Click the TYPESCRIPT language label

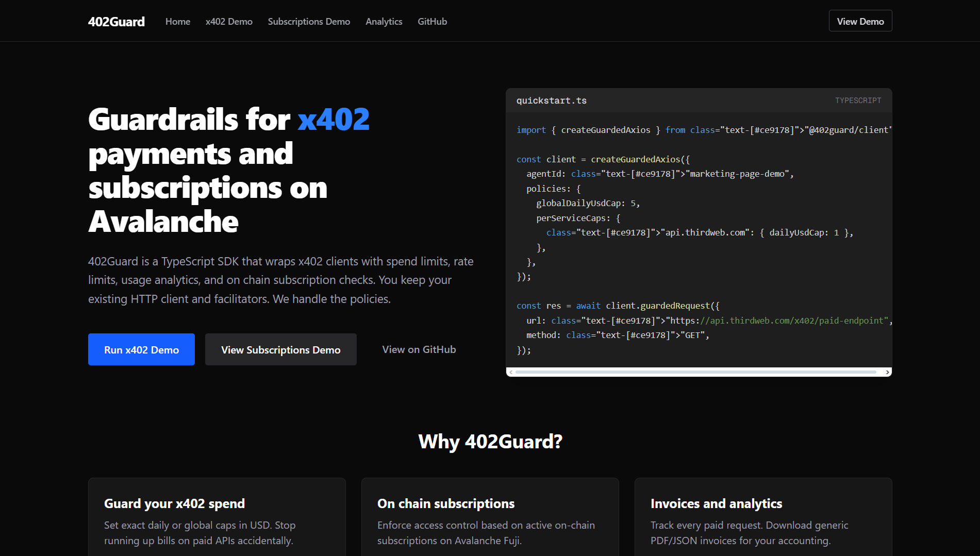[858, 100]
